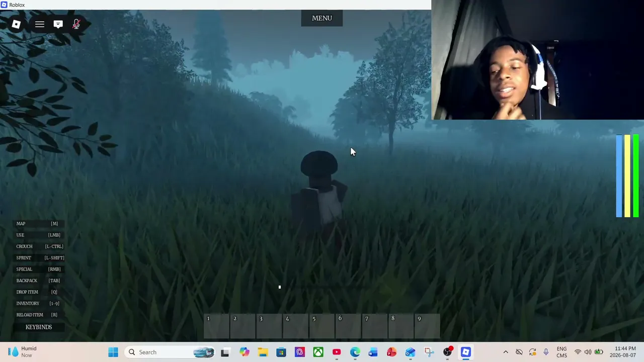Open the Windows Start menu
The width and height of the screenshot is (644, 362).
[113, 352]
